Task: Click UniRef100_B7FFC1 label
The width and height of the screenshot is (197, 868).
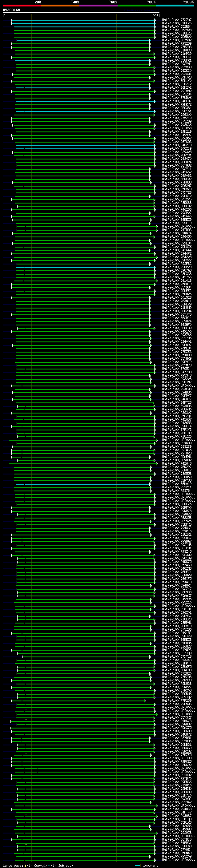Action: [177, 57]
